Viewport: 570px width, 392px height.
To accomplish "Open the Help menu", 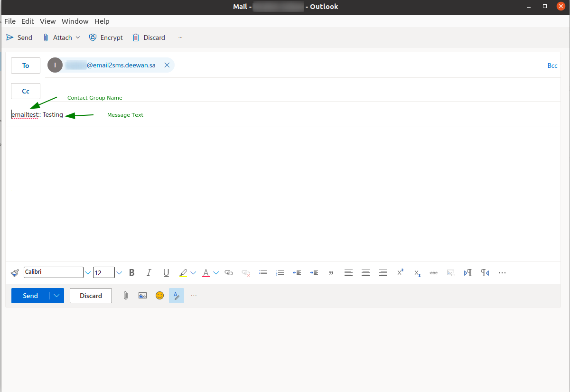I will pos(102,21).
